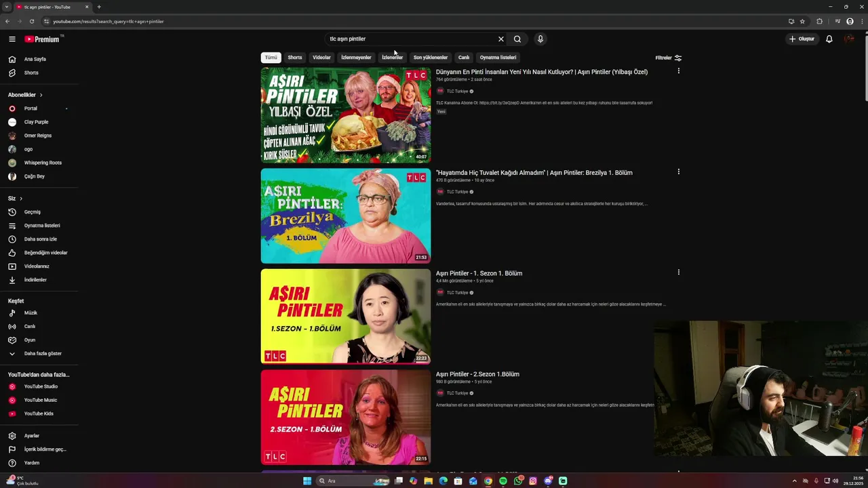Viewport: 868px width, 488px height.
Task: Open the notifications bell
Action: pyautogui.click(x=829, y=39)
